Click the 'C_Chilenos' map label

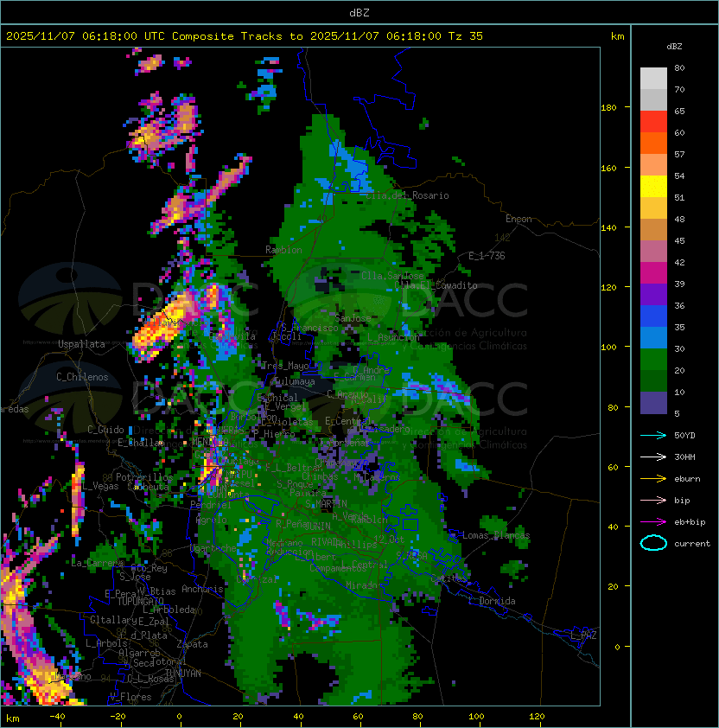[x=82, y=377]
